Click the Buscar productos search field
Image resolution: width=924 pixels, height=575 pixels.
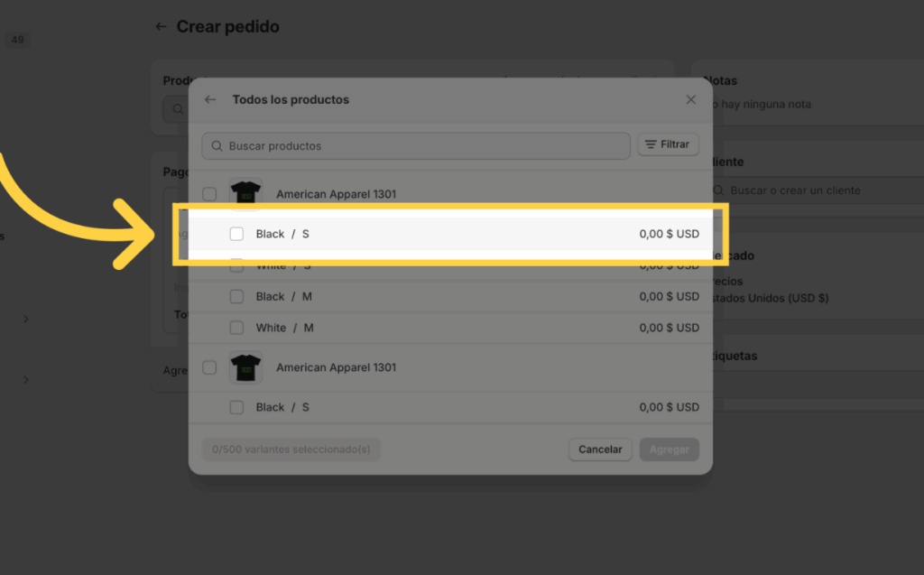click(424, 146)
